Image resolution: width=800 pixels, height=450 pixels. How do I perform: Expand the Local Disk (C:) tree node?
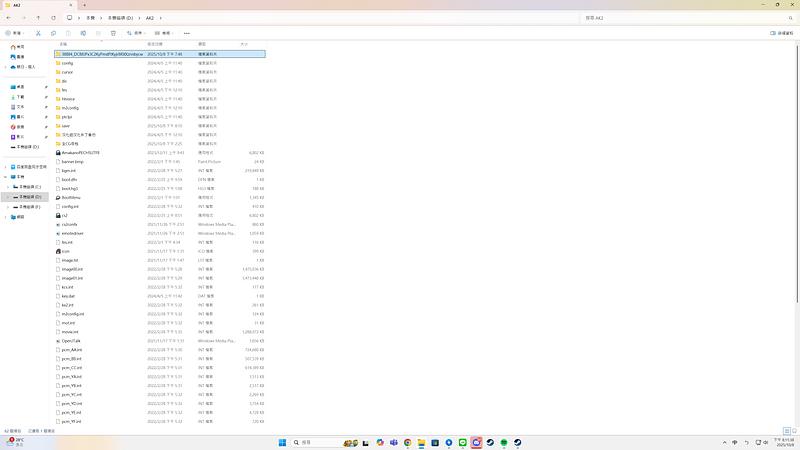(9, 187)
